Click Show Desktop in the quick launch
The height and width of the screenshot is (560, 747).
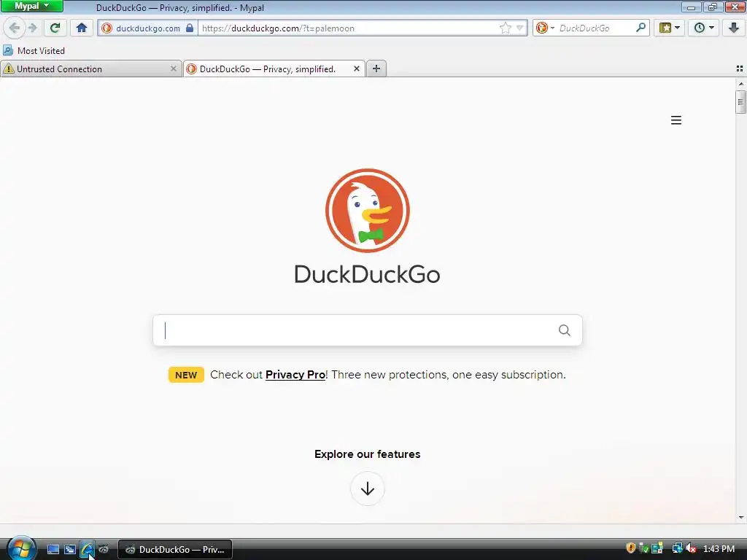pyautogui.click(x=53, y=550)
